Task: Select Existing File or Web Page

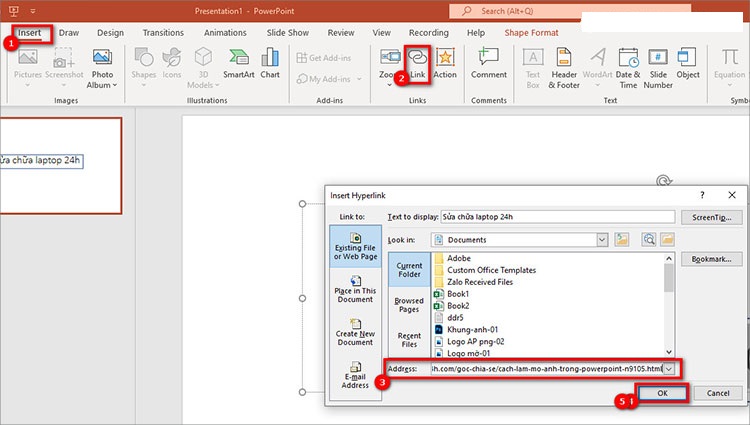Action: click(x=355, y=247)
